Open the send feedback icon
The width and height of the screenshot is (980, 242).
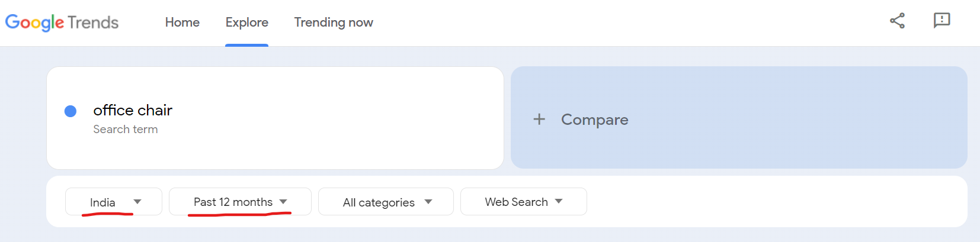(x=941, y=21)
